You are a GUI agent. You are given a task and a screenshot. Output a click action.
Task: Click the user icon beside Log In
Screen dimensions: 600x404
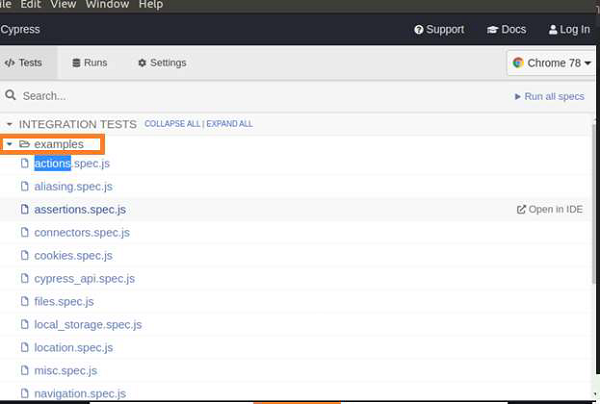553,29
